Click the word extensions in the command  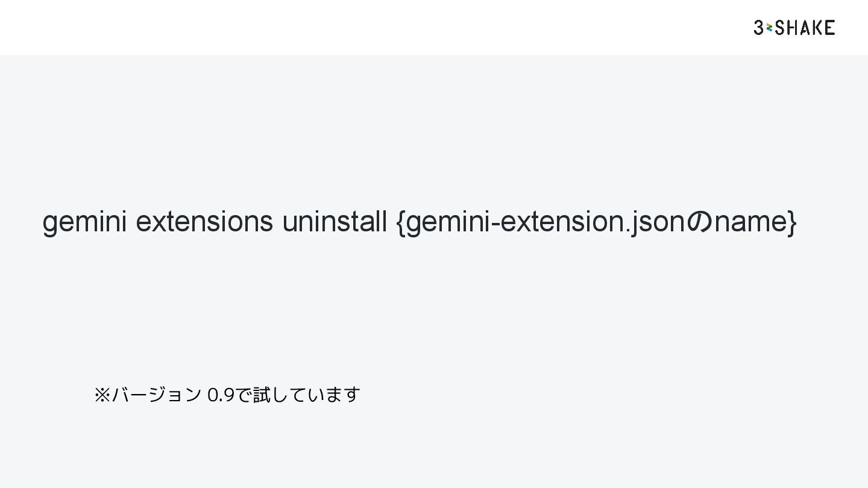(x=204, y=221)
